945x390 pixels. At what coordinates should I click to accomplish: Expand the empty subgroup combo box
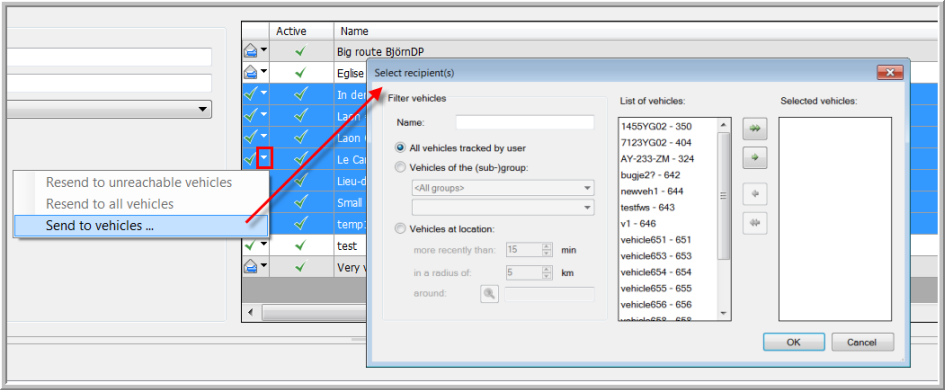(x=503, y=207)
